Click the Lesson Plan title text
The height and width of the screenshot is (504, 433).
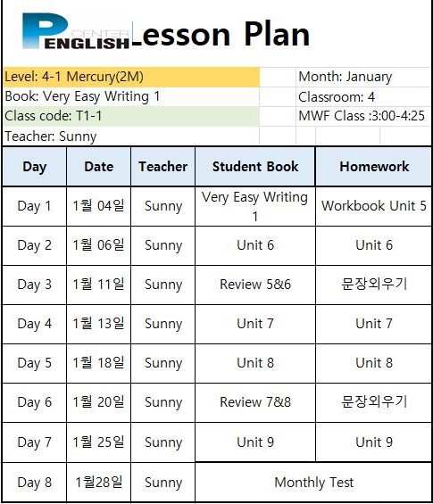221,34
